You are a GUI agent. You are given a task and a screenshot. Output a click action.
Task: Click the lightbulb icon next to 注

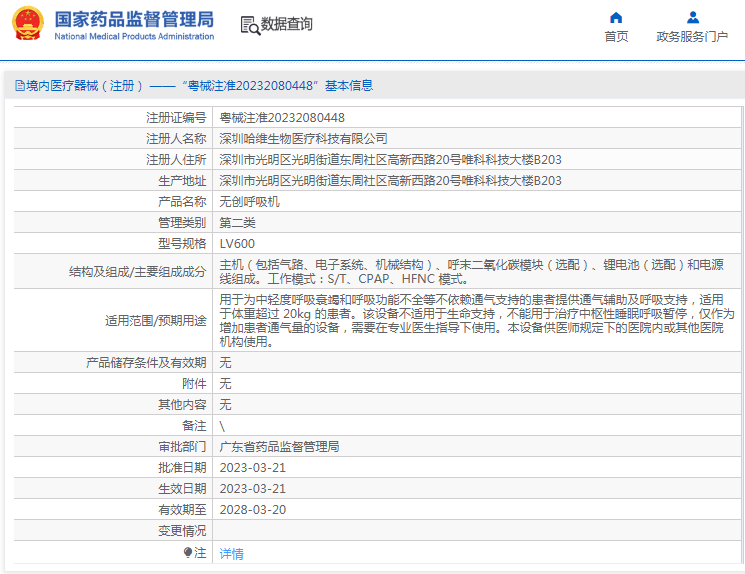click(188, 552)
